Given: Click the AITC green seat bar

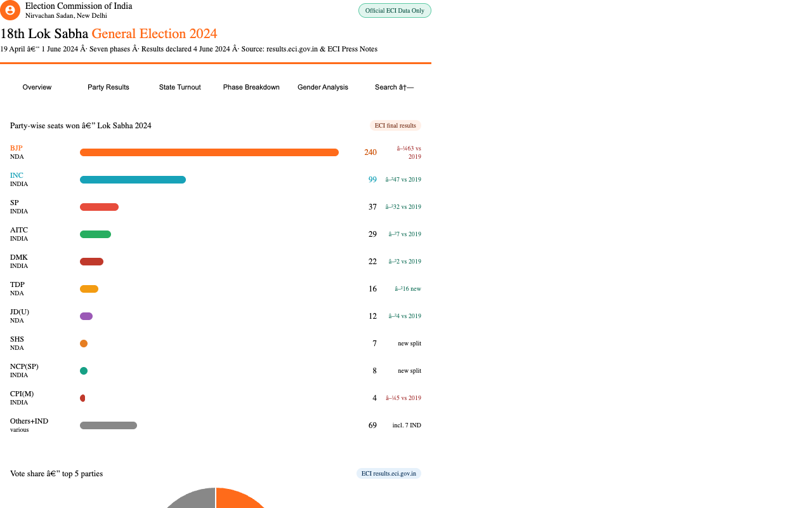Looking at the screenshot, I should coord(95,234).
